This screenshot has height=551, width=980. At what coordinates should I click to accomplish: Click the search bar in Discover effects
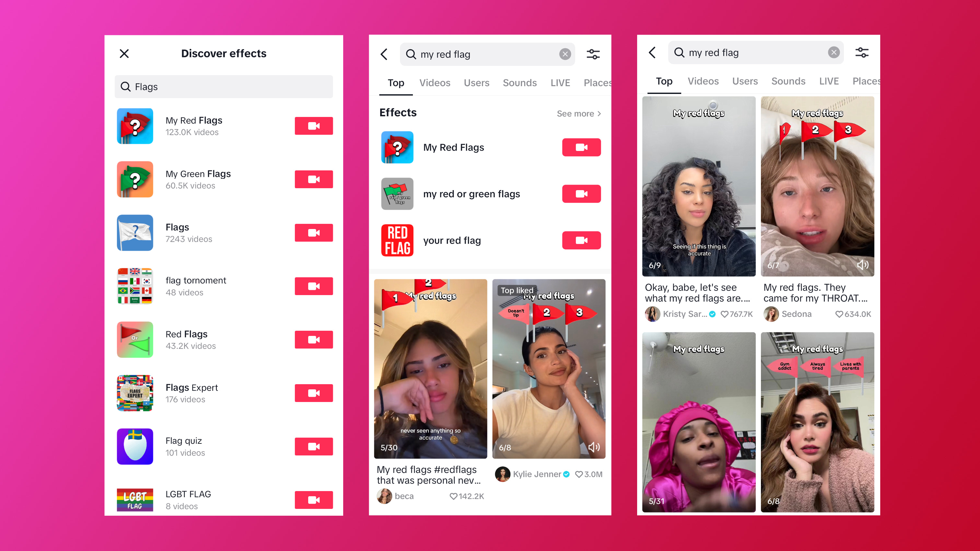pos(224,86)
